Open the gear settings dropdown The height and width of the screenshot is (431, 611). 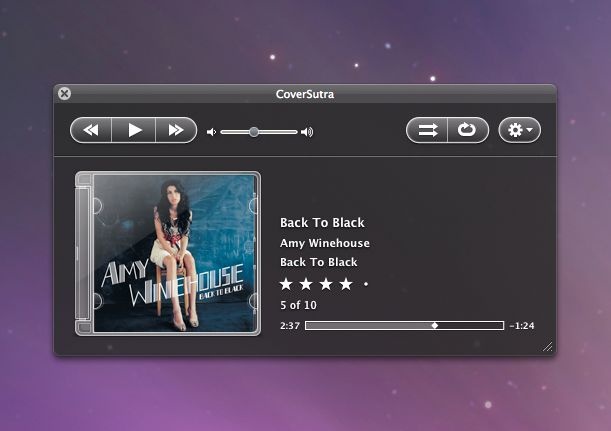tap(519, 130)
